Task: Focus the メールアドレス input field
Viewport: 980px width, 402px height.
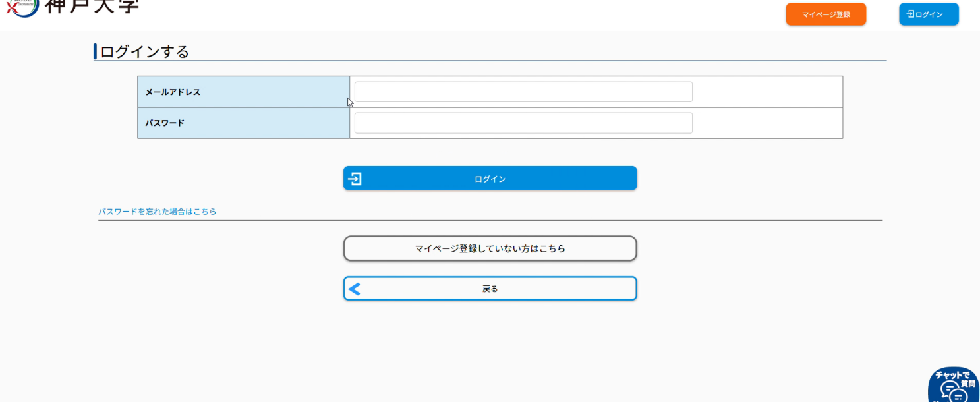Action: click(x=523, y=92)
